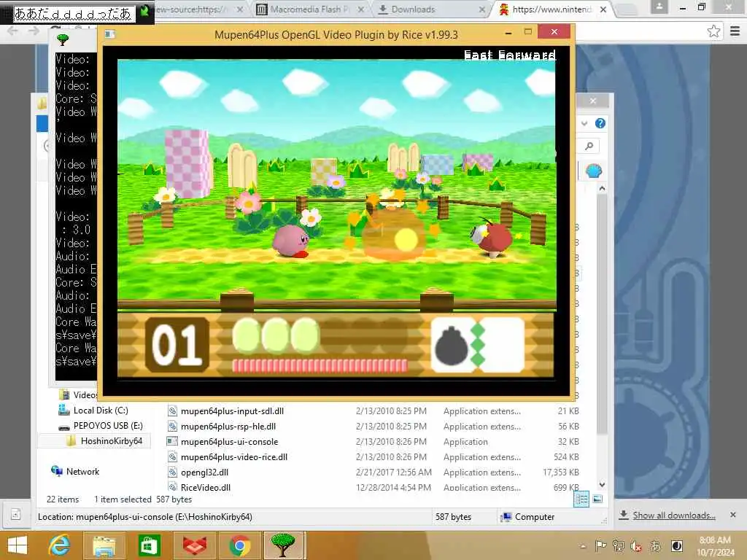The height and width of the screenshot is (560, 747).
Task: Click the Mupen64Plus OpenGL Video Plugin title bar
Action: point(336,34)
